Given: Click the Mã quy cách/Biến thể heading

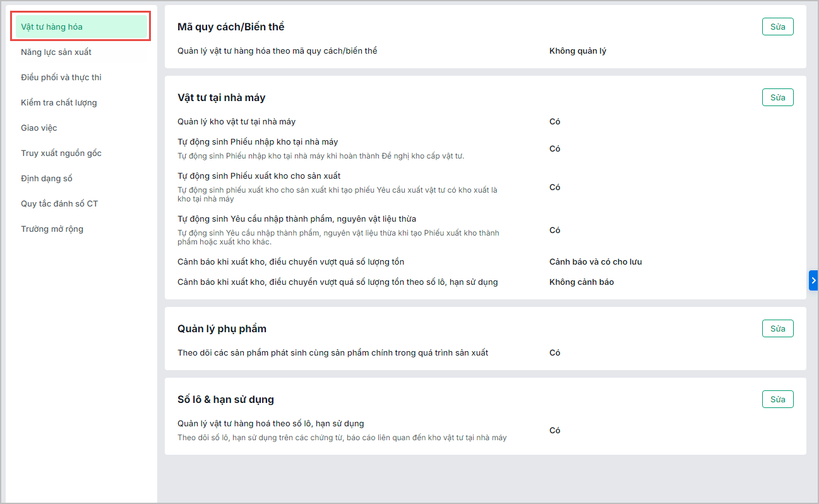Looking at the screenshot, I should click(x=231, y=27).
